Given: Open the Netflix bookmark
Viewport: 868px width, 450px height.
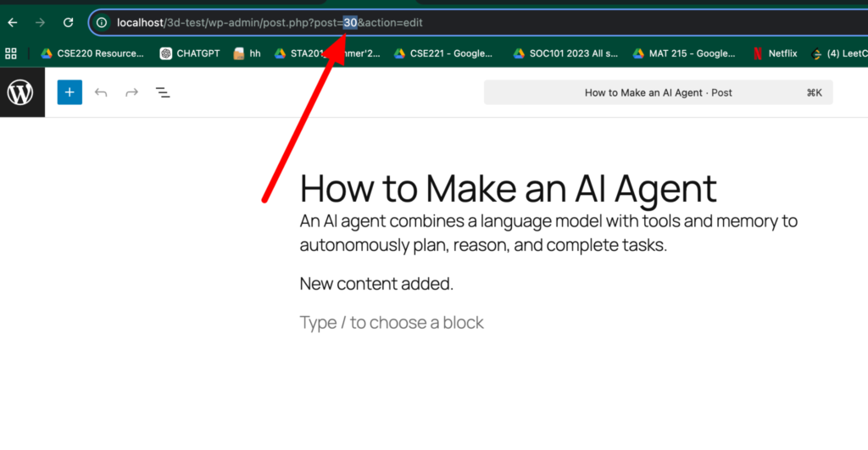Looking at the screenshot, I should tap(775, 53).
